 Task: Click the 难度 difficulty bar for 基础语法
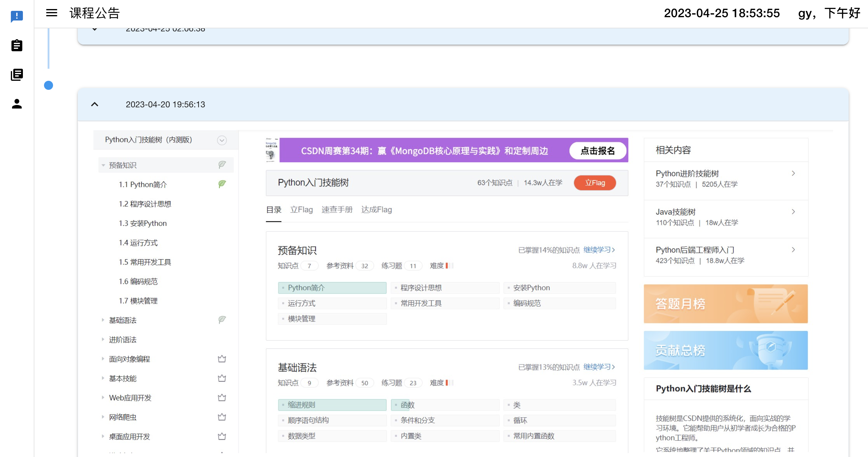448,383
